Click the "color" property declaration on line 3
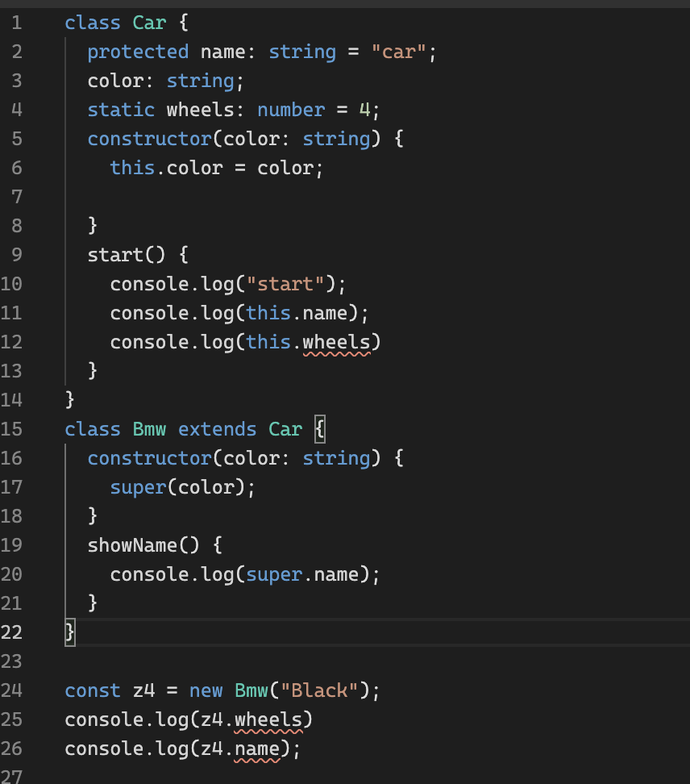 [x=115, y=81]
